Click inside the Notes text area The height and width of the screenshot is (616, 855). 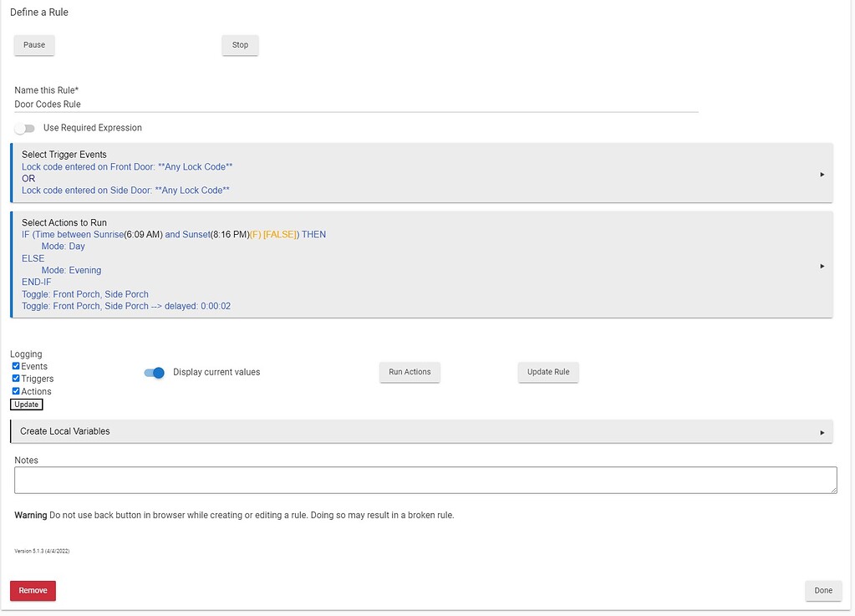click(425, 480)
